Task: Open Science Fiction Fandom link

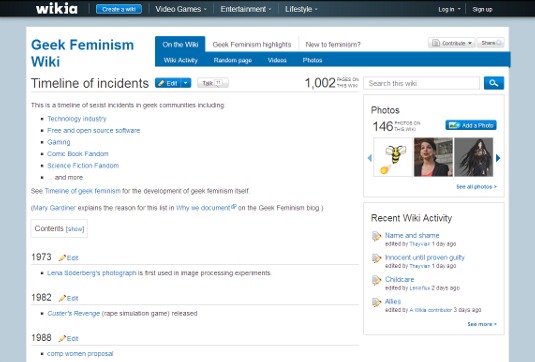Action: (83, 165)
